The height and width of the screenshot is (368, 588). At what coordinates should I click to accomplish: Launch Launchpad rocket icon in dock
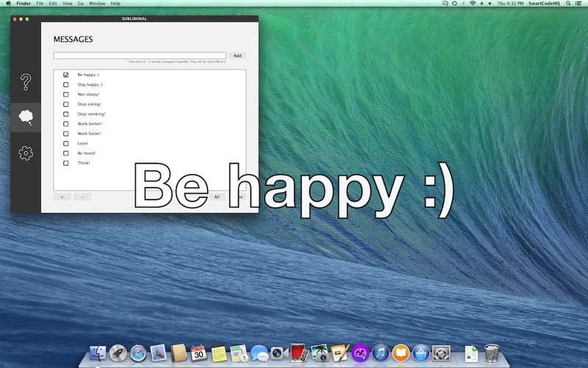point(118,353)
